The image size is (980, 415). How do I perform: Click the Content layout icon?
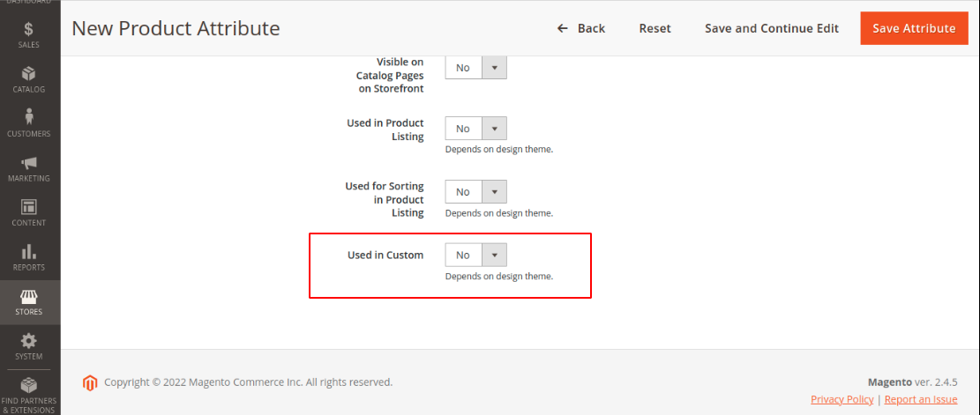(29, 207)
